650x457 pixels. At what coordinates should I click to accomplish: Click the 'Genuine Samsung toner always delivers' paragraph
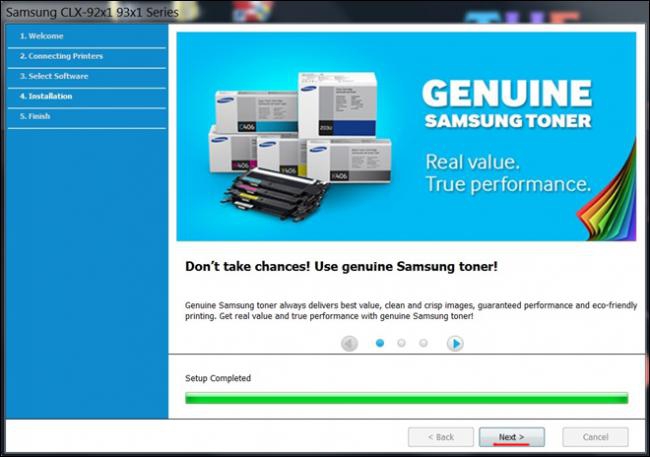point(411,311)
